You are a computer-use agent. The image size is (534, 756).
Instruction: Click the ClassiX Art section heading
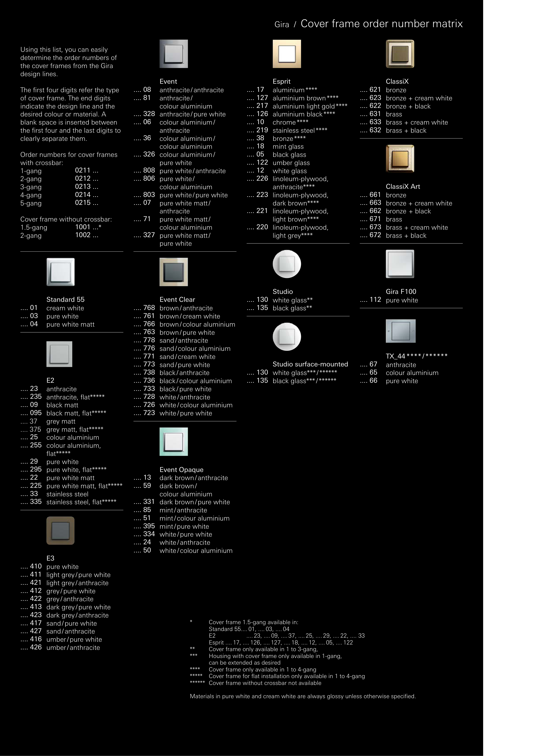coord(403,186)
